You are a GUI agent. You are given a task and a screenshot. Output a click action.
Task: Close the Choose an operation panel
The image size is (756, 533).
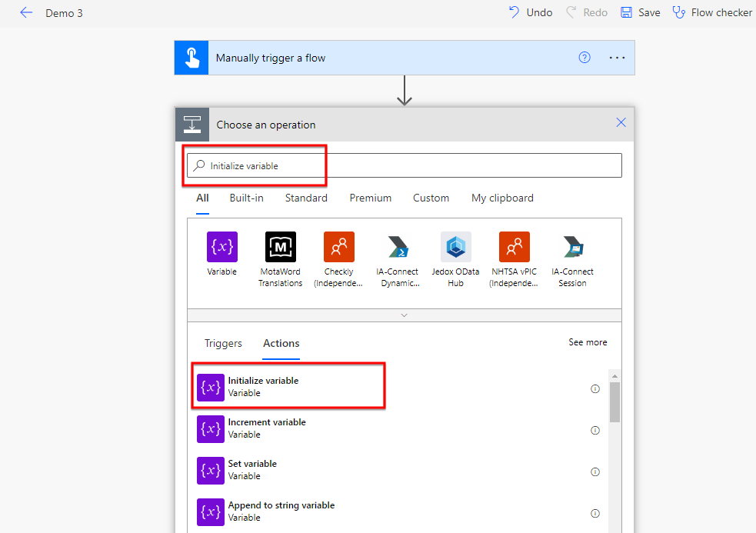(x=621, y=122)
